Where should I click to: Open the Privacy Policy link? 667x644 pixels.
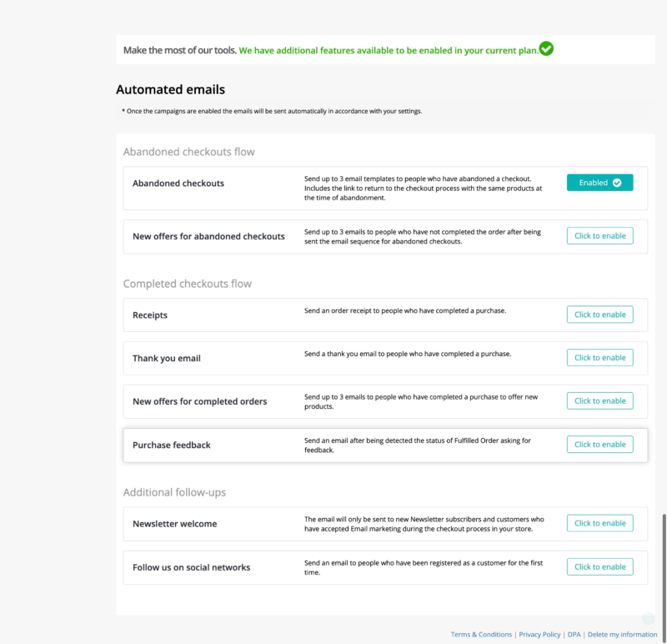[x=539, y=635]
